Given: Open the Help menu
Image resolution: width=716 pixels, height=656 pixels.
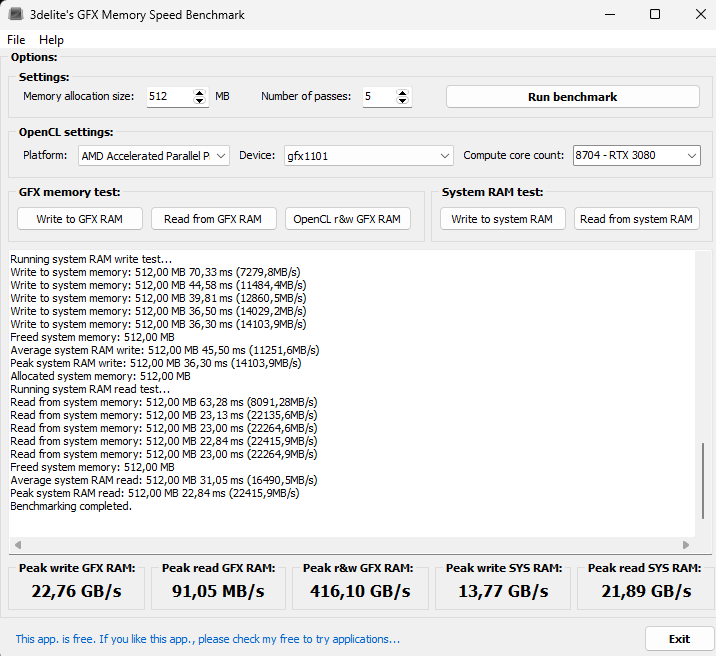Looking at the screenshot, I should 51,40.
